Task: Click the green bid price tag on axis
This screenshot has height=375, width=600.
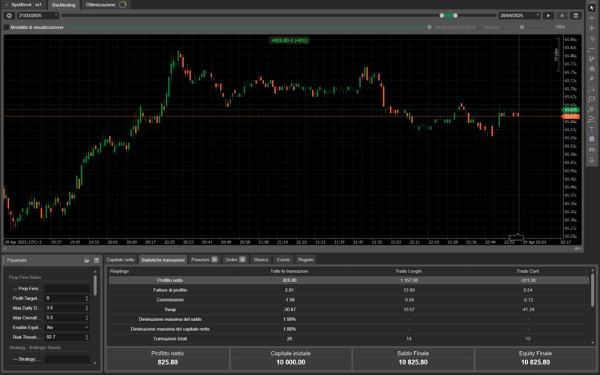Action: 571,110
